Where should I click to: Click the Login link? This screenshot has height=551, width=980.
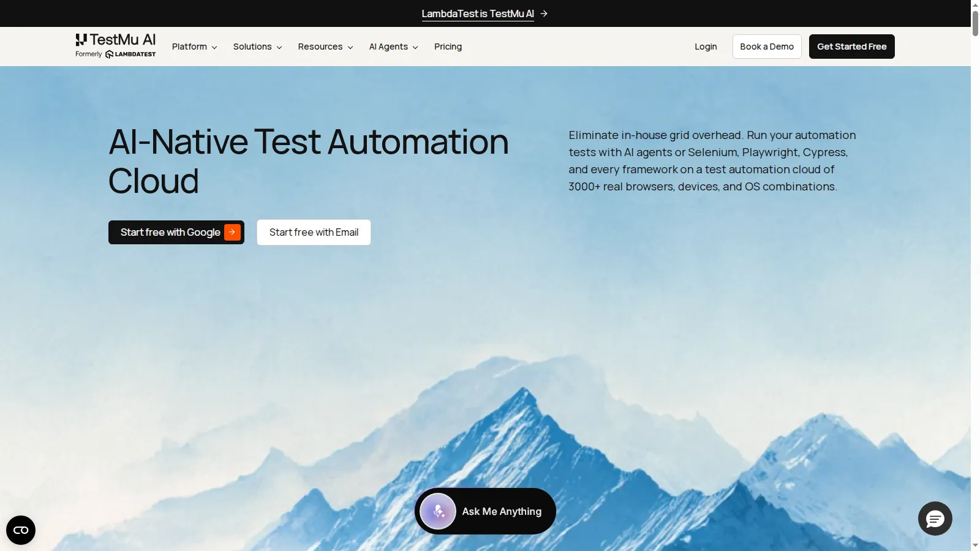point(706,47)
